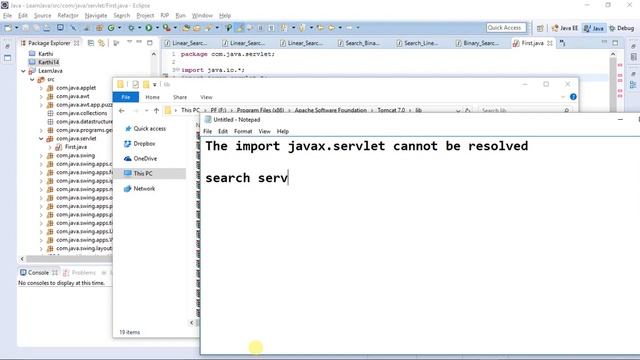Image resolution: width=640 pixels, height=360 pixels.
Task: Open Package Explorer view menu triangle
Action: pyautogui.click(x=129, y=42)
